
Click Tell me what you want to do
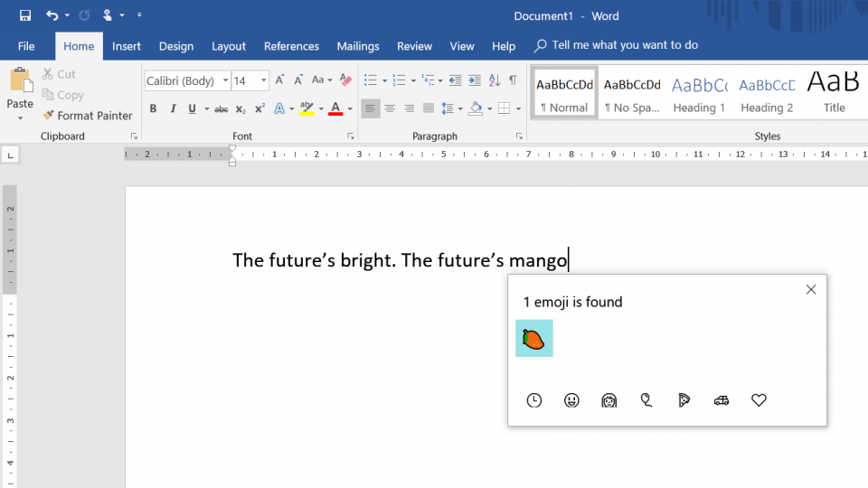(616, 45)
